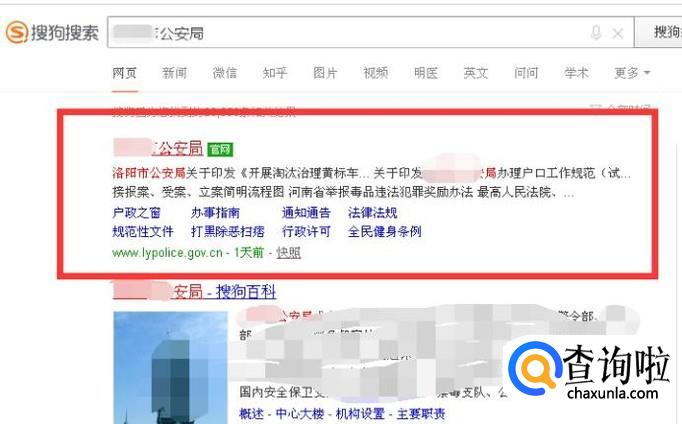Image resolution: width=682 pixels, height=424 pixels.
Task: Open the 中心大楼 section link
Action: pos(300,414)
